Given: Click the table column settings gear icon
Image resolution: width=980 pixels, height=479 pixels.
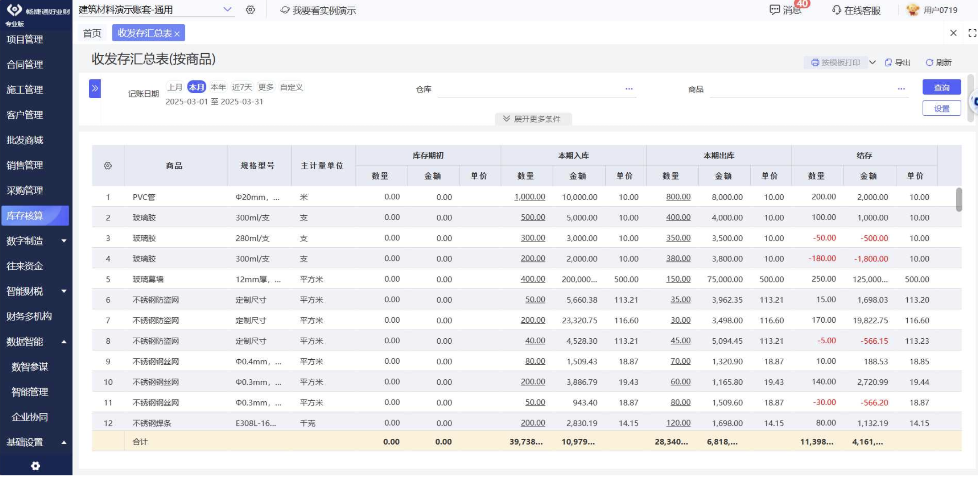Looking at the screenshot, I should 108,166.
